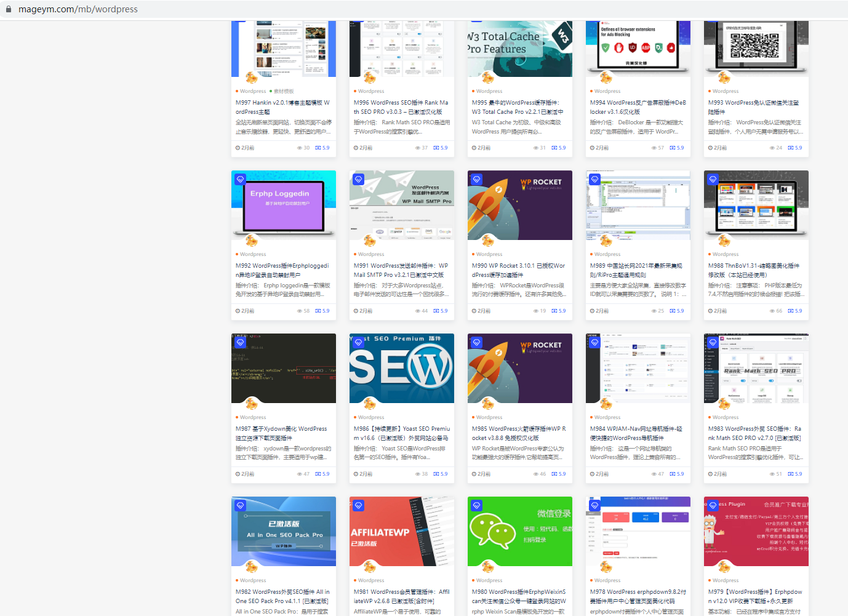The width and height of the screenshot is (848, 616).
Task: Open the M991 WP Mail SMTP Pro title link
Action: [x=401, y=270]
